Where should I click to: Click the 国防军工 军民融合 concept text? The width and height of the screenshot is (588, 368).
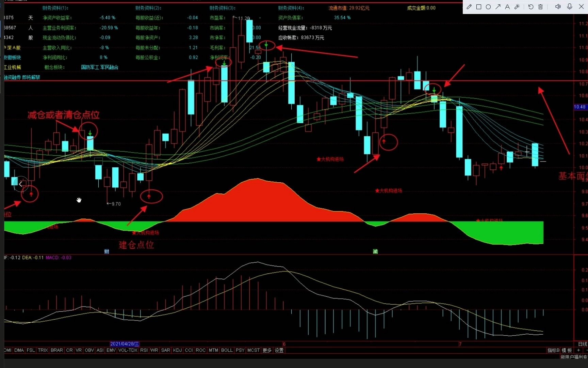point(100,67)
